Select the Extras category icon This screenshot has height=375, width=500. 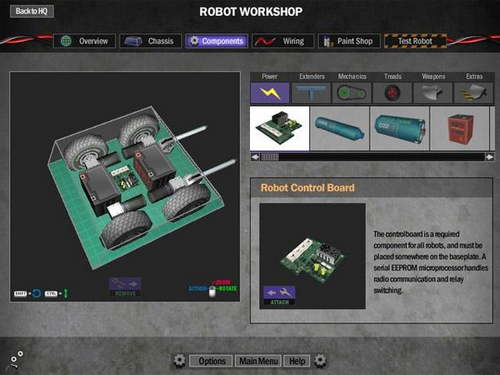(474, 93)
